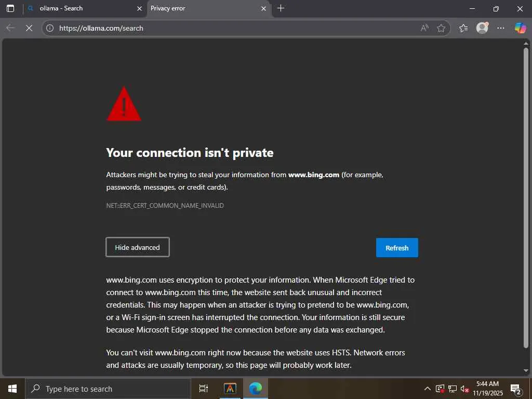Open the Favorites list button
Screen dimensions: 532x399
(463, 28)
